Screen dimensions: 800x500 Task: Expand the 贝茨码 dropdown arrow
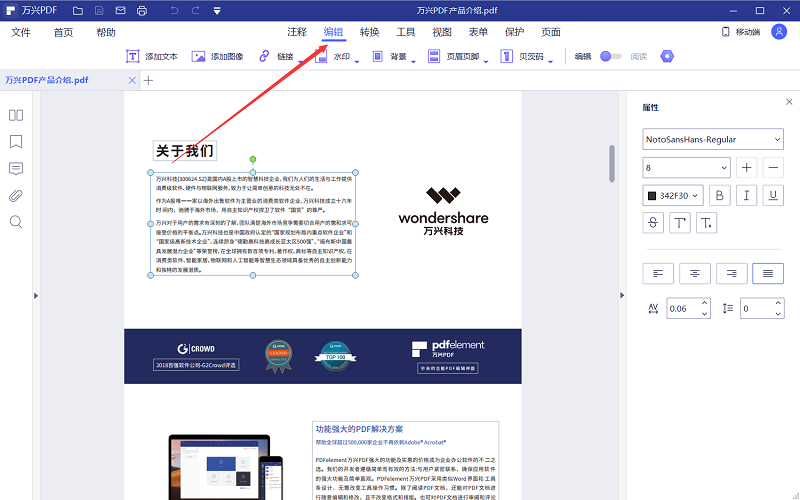(551, 62)
